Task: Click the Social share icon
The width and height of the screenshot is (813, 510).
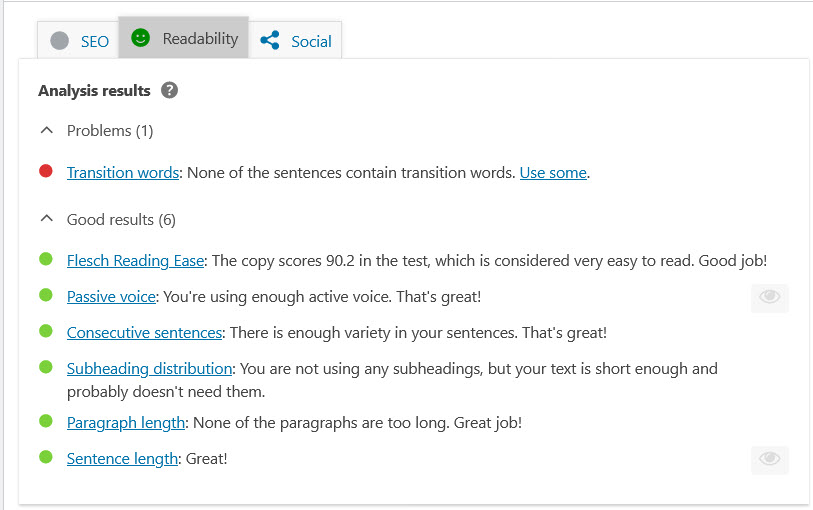Action: point(269,41)
